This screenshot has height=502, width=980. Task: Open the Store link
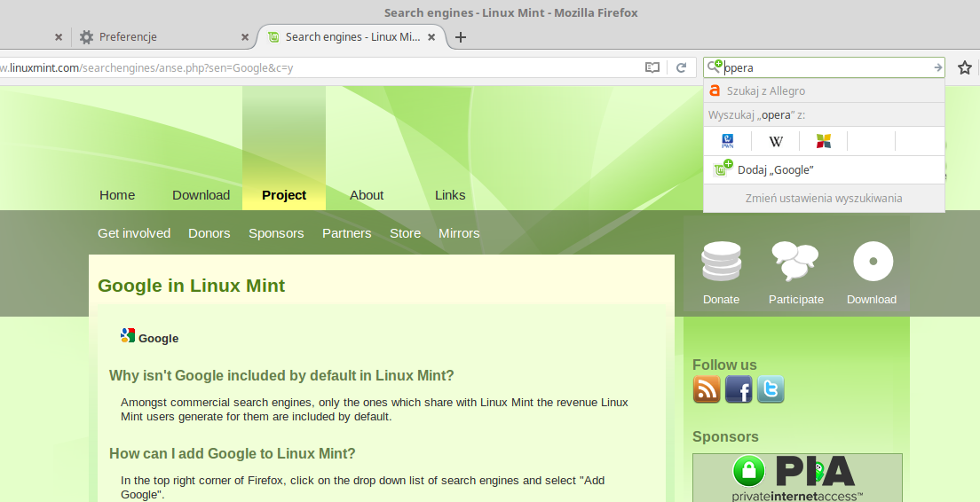tap(405, 233)
